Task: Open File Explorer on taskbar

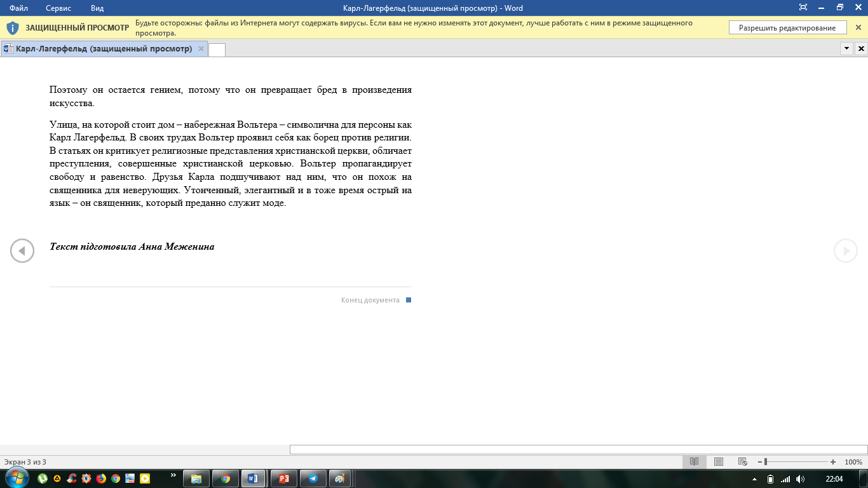Action: [196, 478]
